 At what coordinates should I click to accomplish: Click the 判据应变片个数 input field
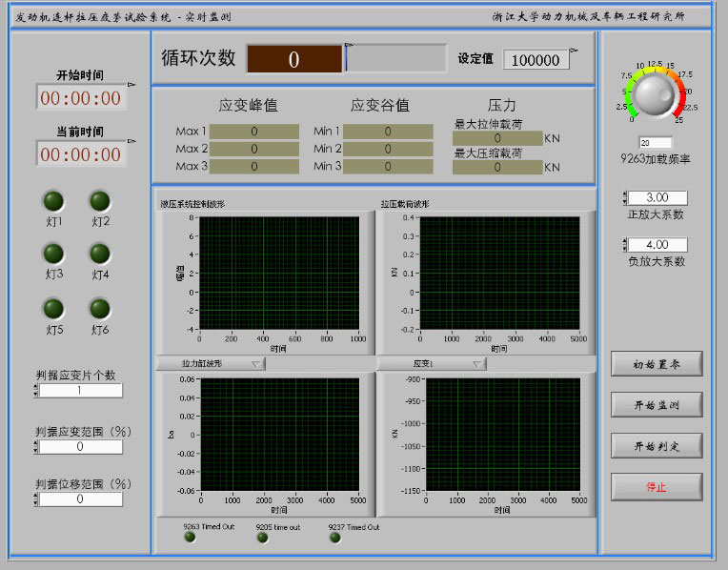tap(80, 390)
